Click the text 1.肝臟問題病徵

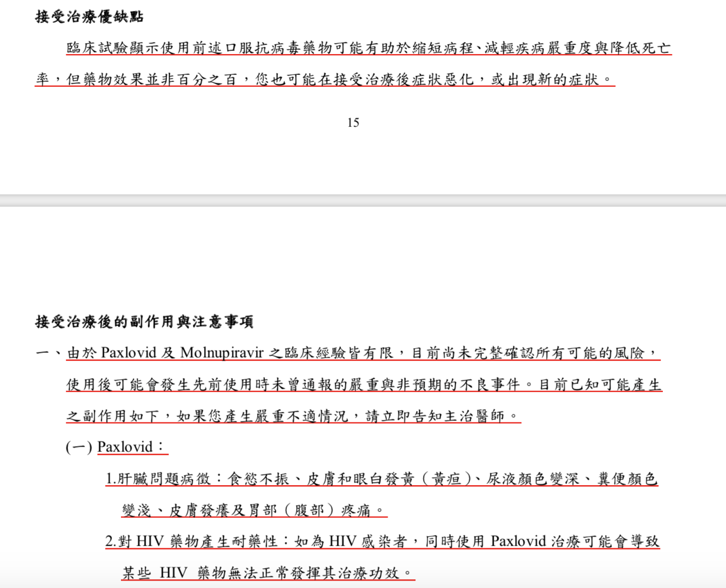(159, 479)
